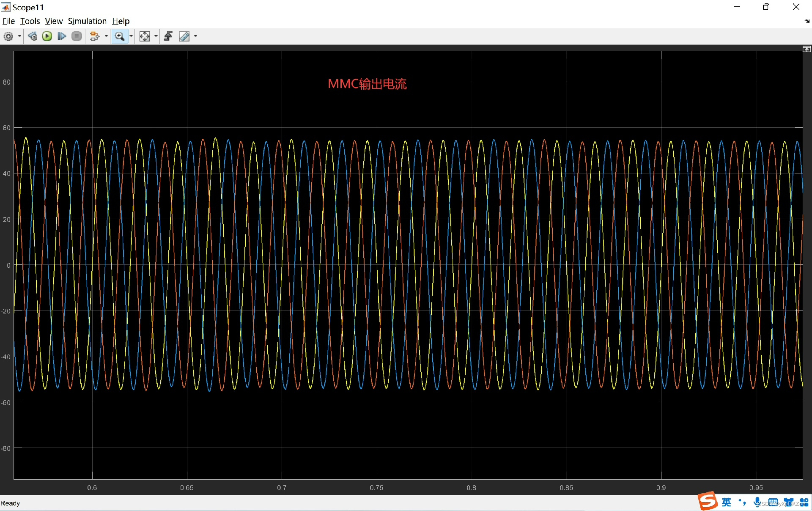Viewport: 812px width, 511px height.
Task: Expand the measurements dropdown arrow
Action: pos(195,36)
